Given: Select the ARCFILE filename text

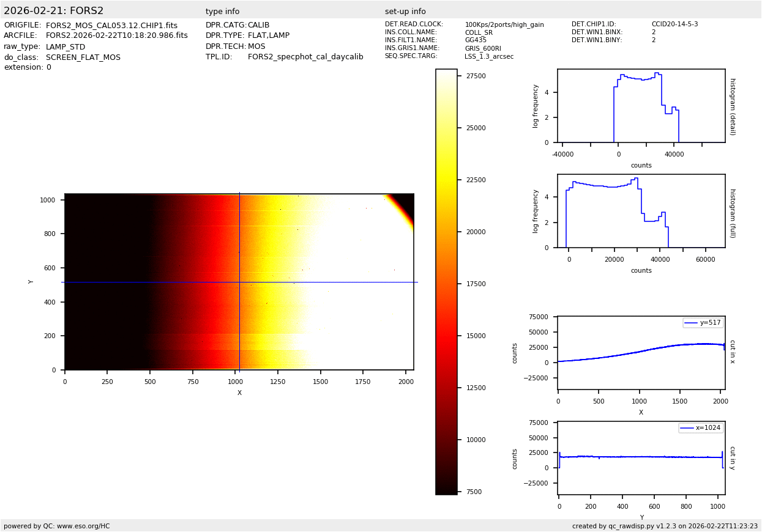Looking at the screenshot, I should (x=116, y=36).
